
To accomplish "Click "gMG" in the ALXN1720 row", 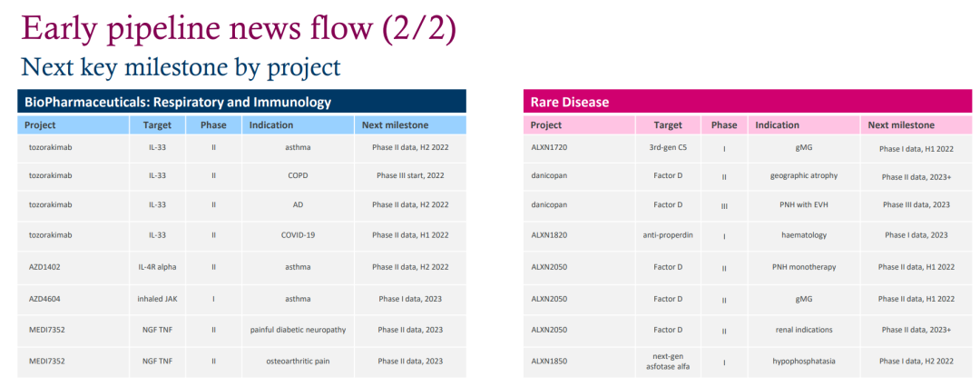I will (804, 149).
